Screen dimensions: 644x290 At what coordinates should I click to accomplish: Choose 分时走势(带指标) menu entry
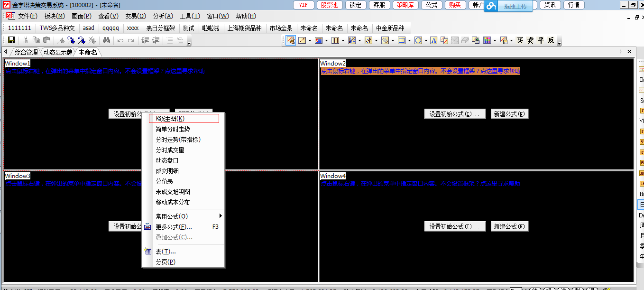[184, 140]
